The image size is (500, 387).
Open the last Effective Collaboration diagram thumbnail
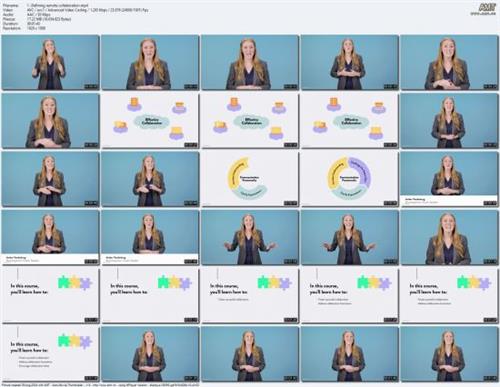(x=349, y=121)
